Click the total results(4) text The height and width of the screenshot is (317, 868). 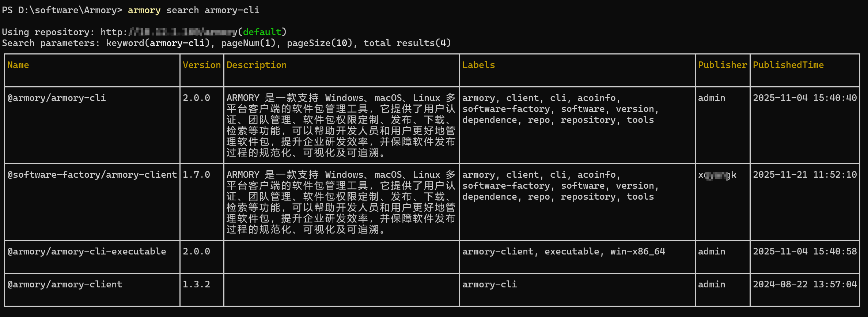pyautogui.click(x=407, y=43)
